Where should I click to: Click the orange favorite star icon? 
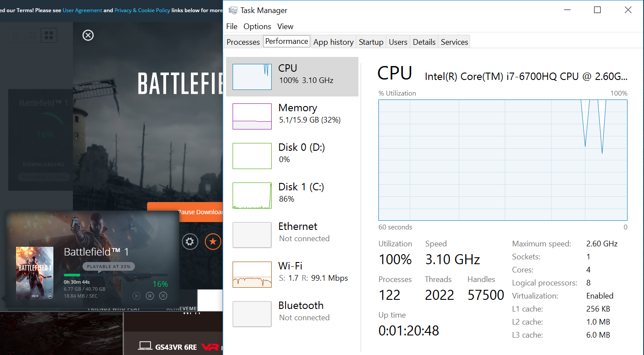(213, 242)
